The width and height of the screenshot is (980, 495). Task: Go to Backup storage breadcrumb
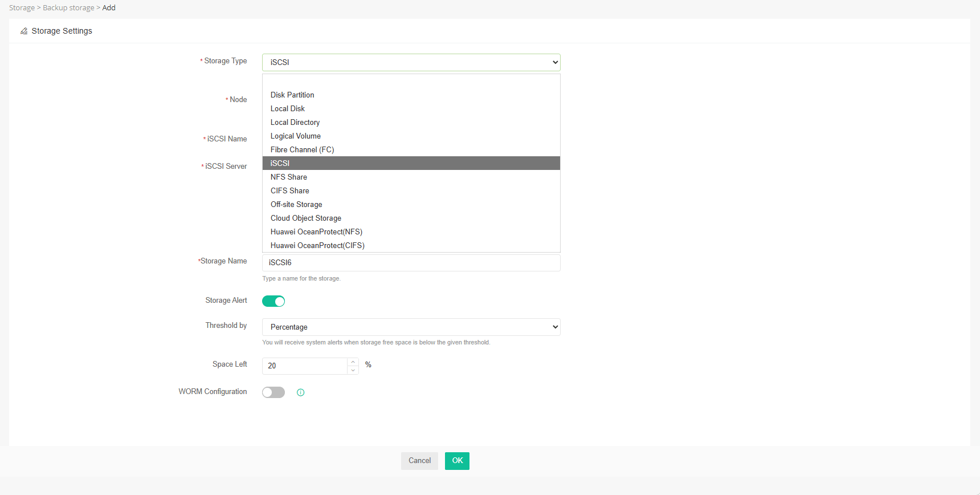pyautogui.click(x=68, y=7)
